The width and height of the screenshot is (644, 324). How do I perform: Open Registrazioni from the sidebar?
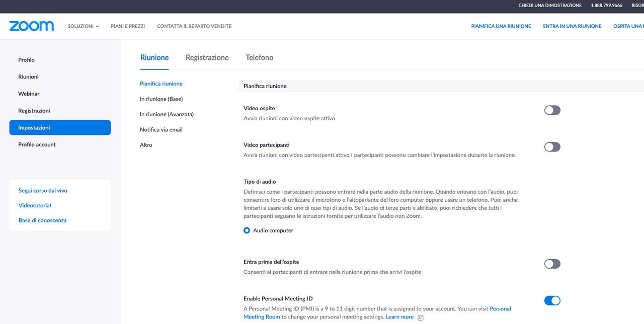[x=33, y=110]
